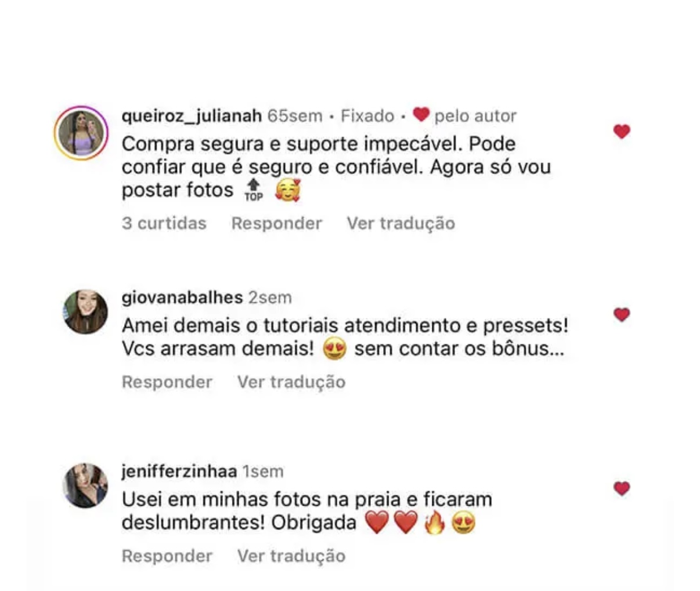Screen dimensions: 700x591
Task: Reply to giovanabalhes's comment with Responder
Action: point(167,382)
